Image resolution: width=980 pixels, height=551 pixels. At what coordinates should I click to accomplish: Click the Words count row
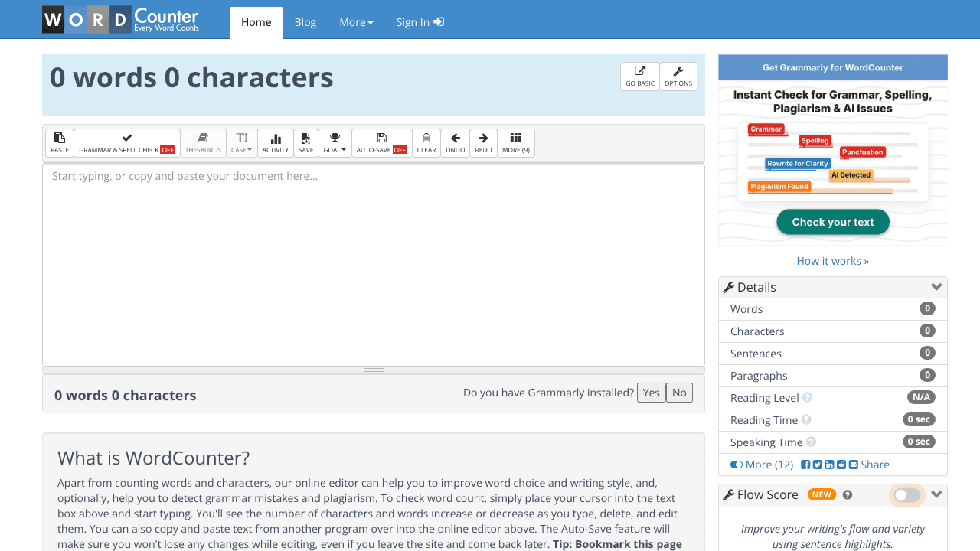pyautogui.click(x=833, y=309)
